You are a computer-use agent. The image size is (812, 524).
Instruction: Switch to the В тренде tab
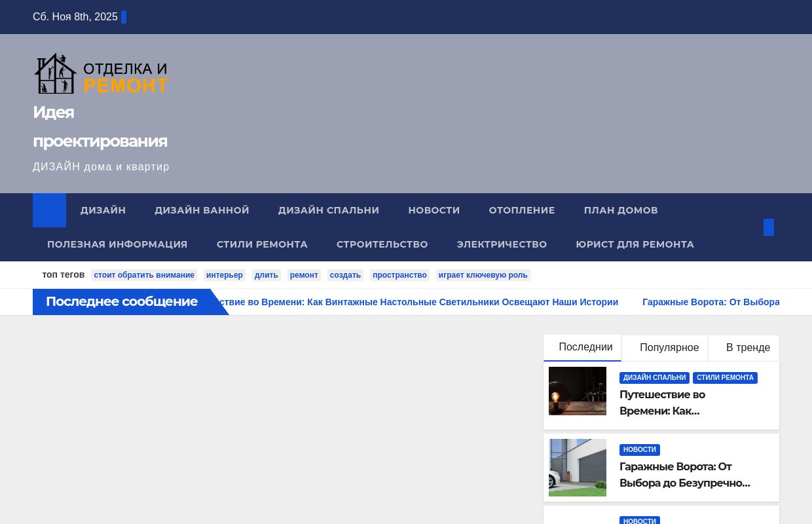[748, 347]
